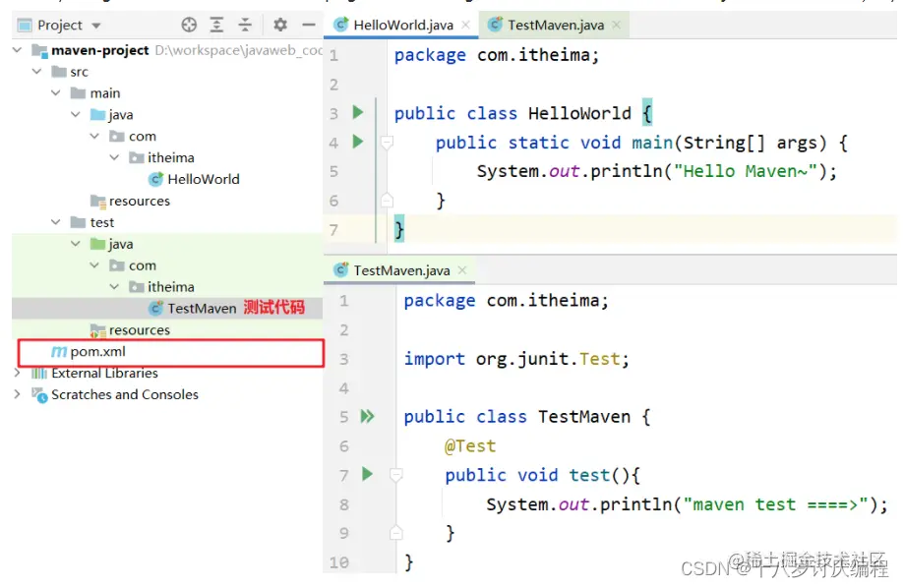Expand External Libraries node
The height and width of the screenshot is (588, 904).
[18, 373]
